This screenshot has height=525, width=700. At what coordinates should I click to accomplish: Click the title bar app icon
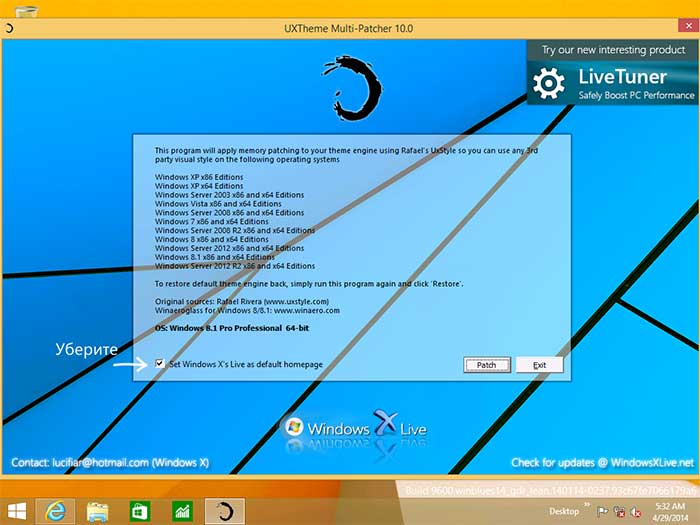pos(9,29)
